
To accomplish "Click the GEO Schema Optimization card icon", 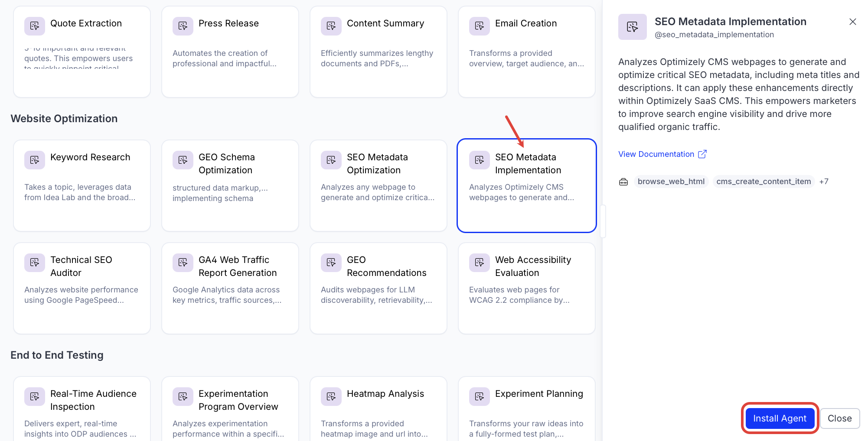I will [x=183, y=160].
